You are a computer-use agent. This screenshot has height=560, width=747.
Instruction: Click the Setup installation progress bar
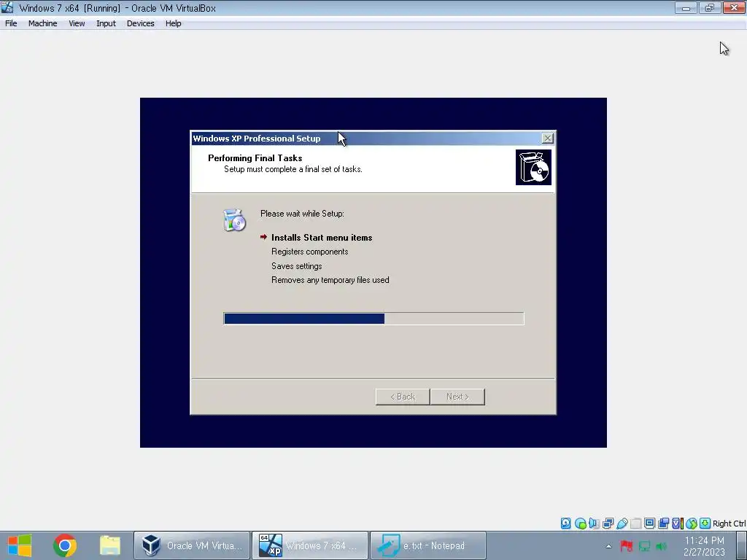coord(373,319)
